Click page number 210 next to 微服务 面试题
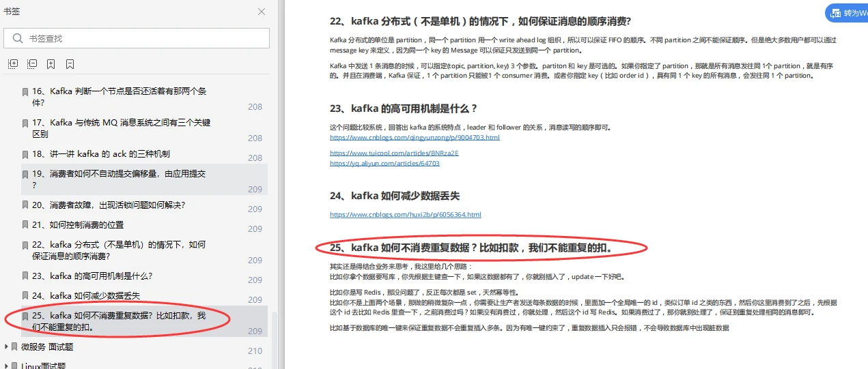This screenshot has width=868, height=369. click(255, 351)
